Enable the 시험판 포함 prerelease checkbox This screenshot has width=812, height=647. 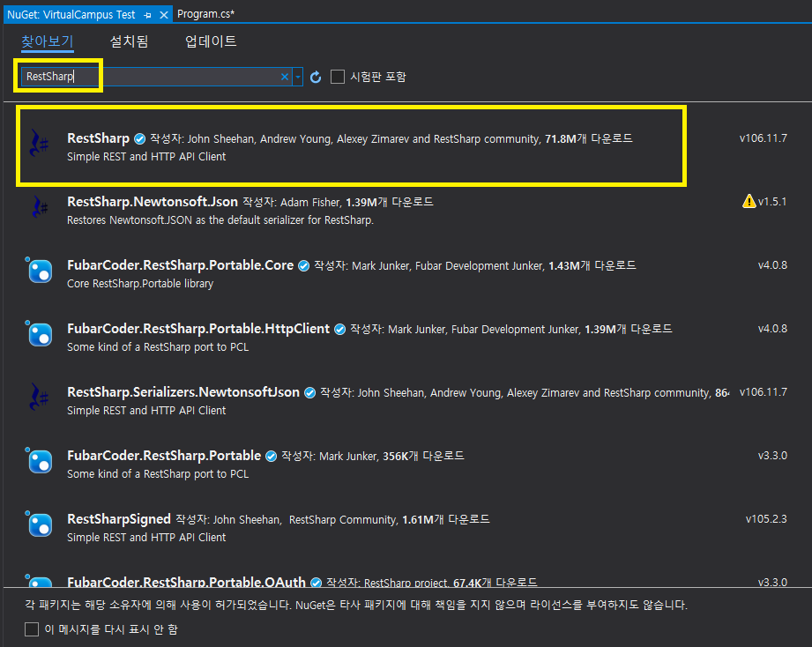point(338,77)
